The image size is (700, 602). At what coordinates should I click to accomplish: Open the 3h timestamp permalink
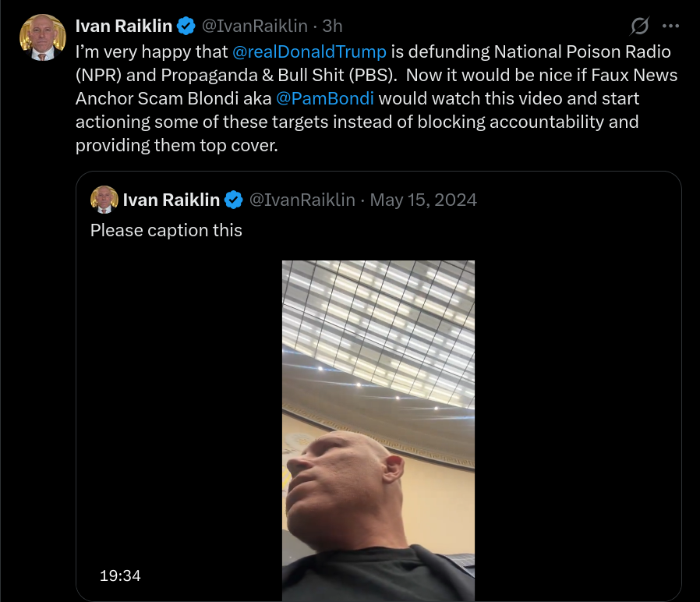pos(332,26)
